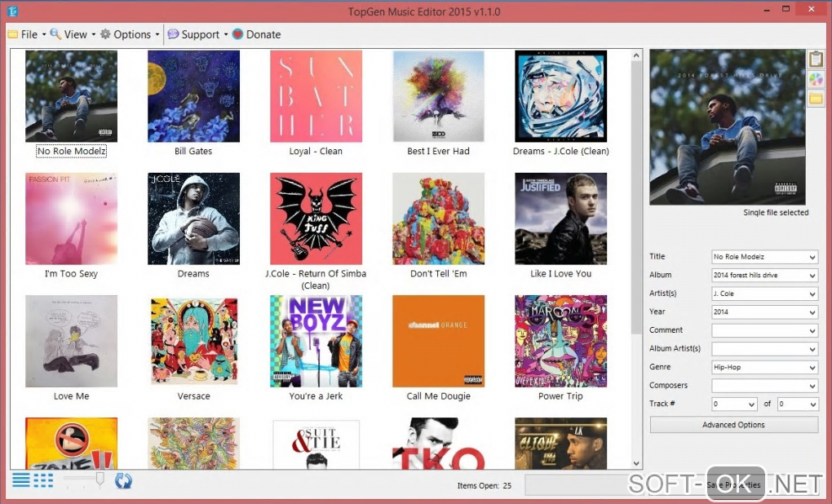Expand the Title dropdown
832x504 pixels.
click(x=812, y=258)
